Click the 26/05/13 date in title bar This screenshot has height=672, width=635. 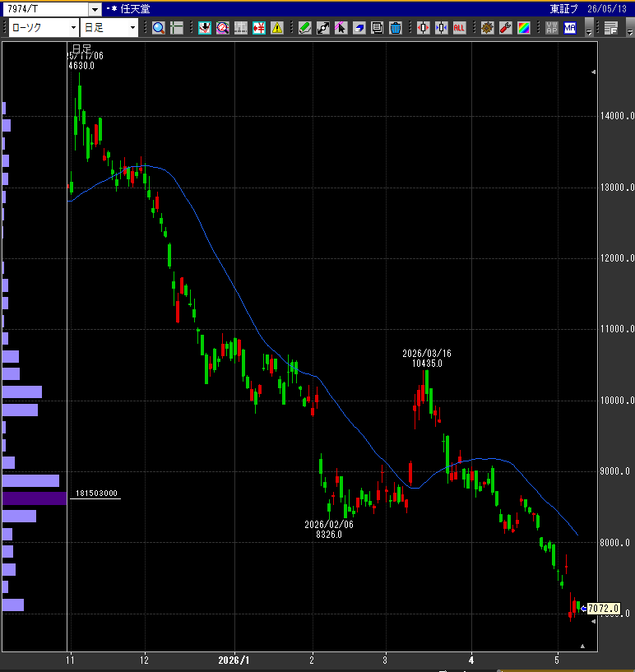[x=607, y=9]
